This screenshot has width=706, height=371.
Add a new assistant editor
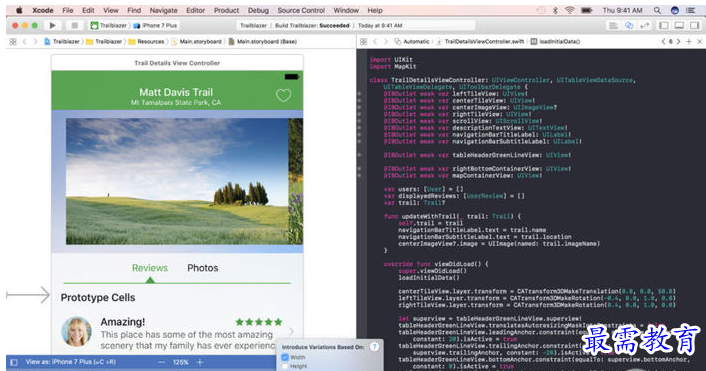click(x=688, y=41)
